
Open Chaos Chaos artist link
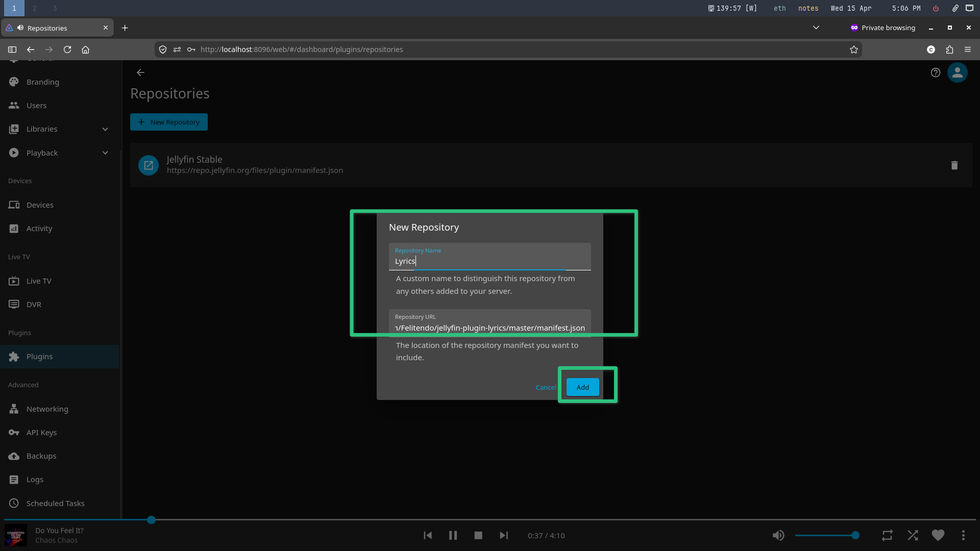(56, 540)
